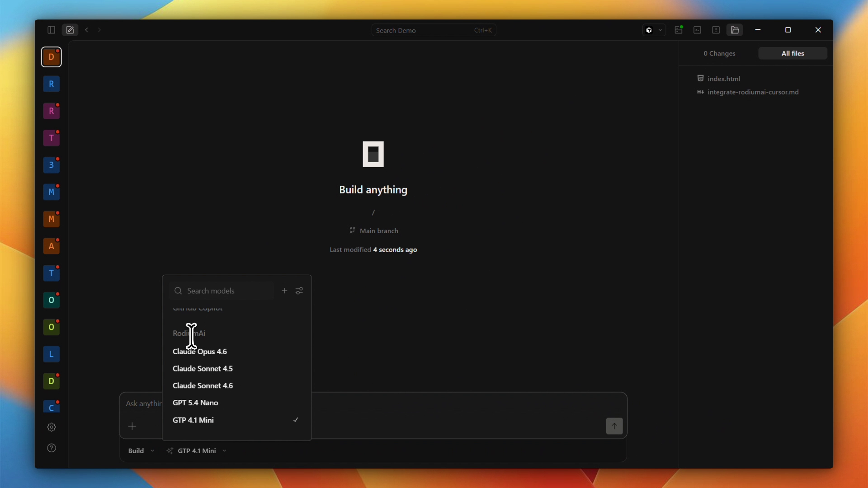Close the application window
Viewport: 868px width, 488px height.
(818, 30)
